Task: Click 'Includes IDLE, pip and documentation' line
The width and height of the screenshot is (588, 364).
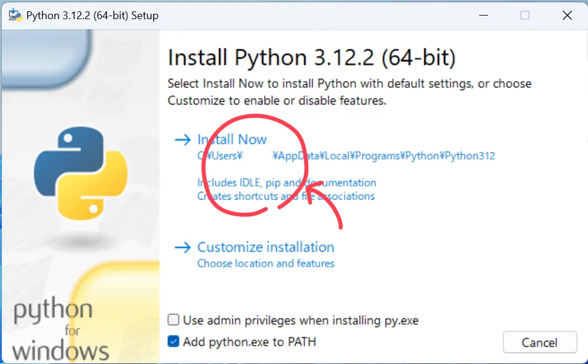Action: click(x=287, y=183)
